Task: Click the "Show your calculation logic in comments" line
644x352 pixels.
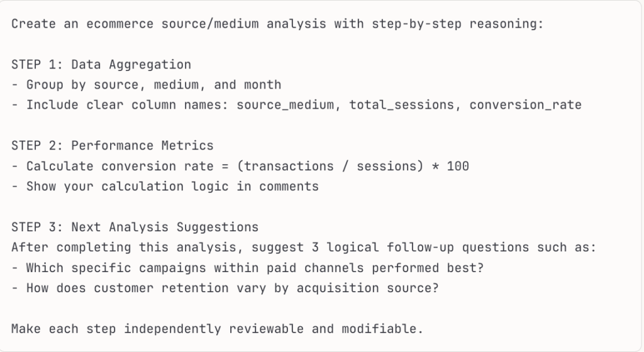Action: (172, 186)
